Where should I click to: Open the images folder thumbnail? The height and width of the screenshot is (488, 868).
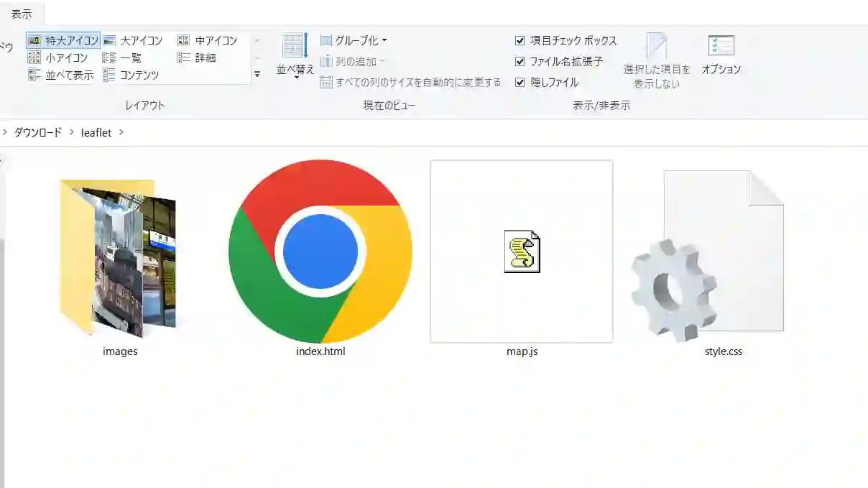(x=119, y=257)
